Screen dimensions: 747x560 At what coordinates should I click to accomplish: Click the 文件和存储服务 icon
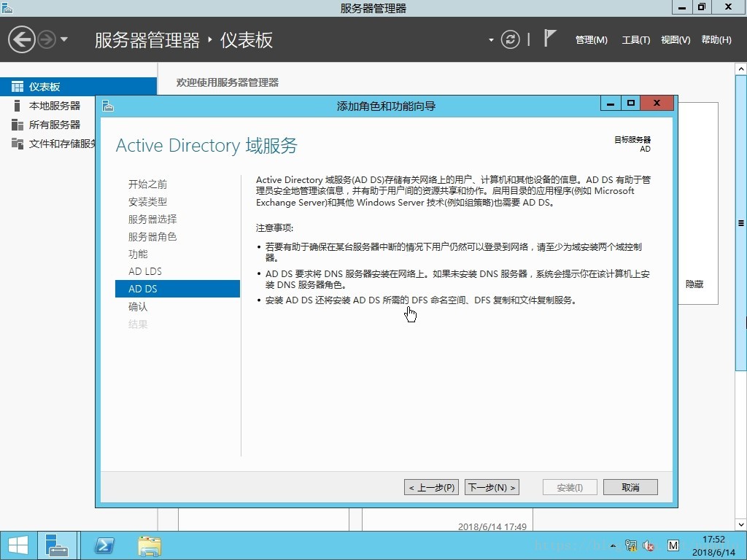point(18,144)
